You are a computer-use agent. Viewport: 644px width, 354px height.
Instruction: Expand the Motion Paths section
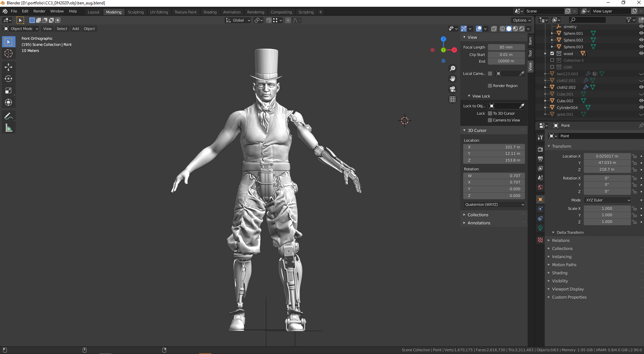[564, 265]
